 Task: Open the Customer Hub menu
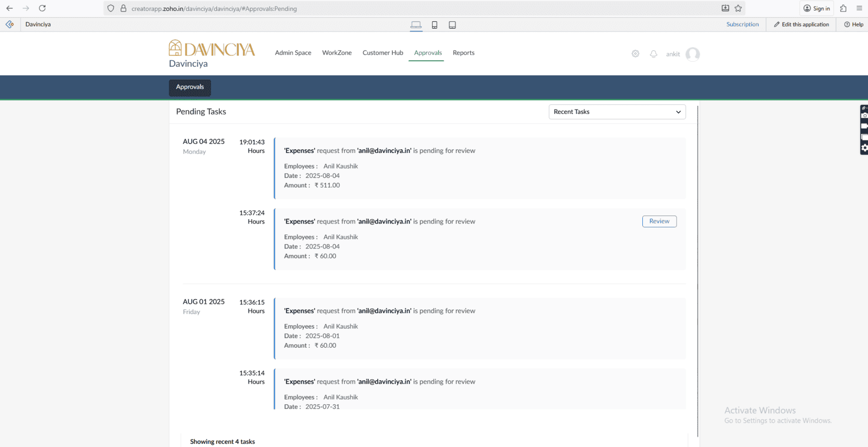point(382,53)
